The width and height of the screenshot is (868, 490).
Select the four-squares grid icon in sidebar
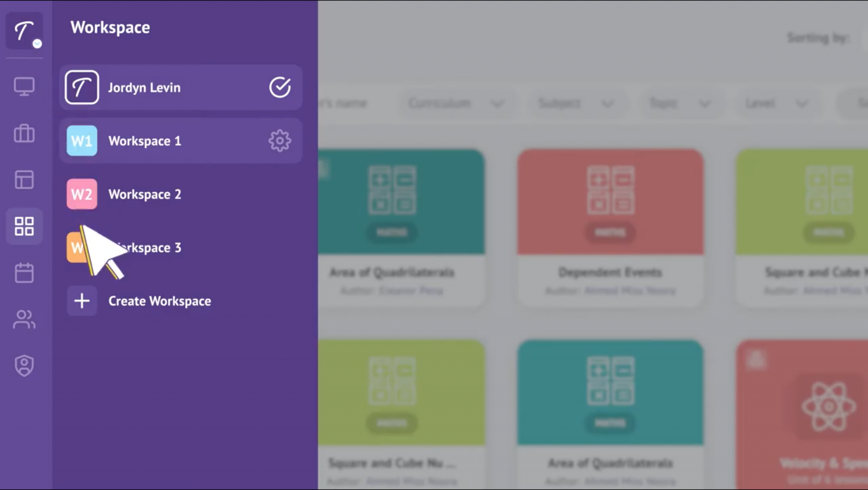point(24,226)
